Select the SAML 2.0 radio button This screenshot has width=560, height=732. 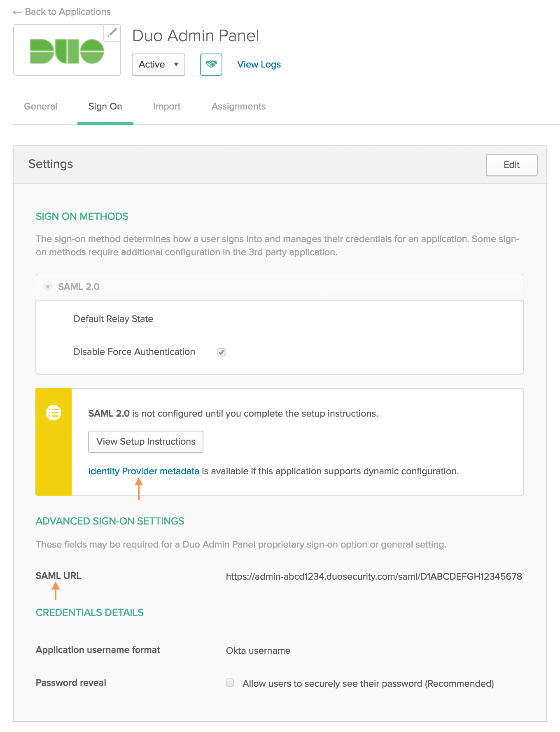pos(48,287)
